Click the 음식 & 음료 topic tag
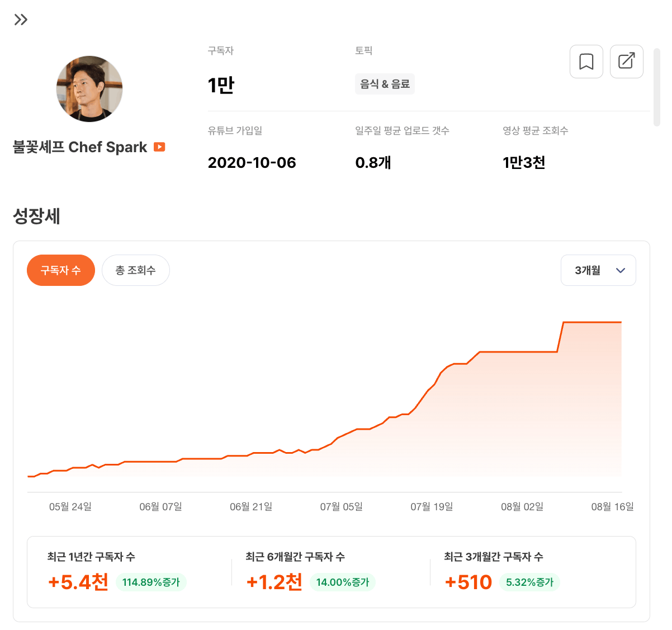This screenshot has width=672, height=630. (x=385, y=84)
